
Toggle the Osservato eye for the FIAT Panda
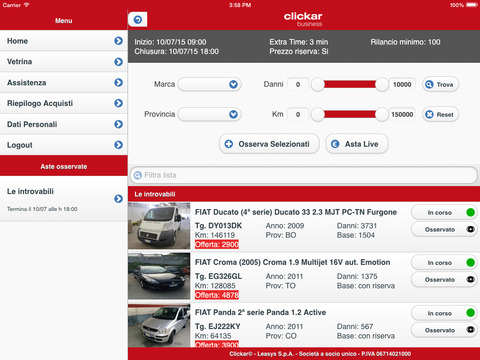tap(470, 330)
